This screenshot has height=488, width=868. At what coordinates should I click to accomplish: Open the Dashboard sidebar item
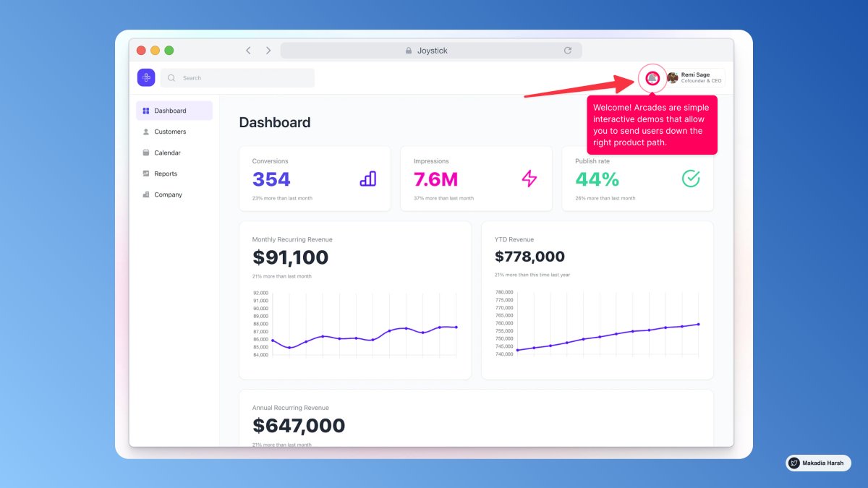click(174, 111)
